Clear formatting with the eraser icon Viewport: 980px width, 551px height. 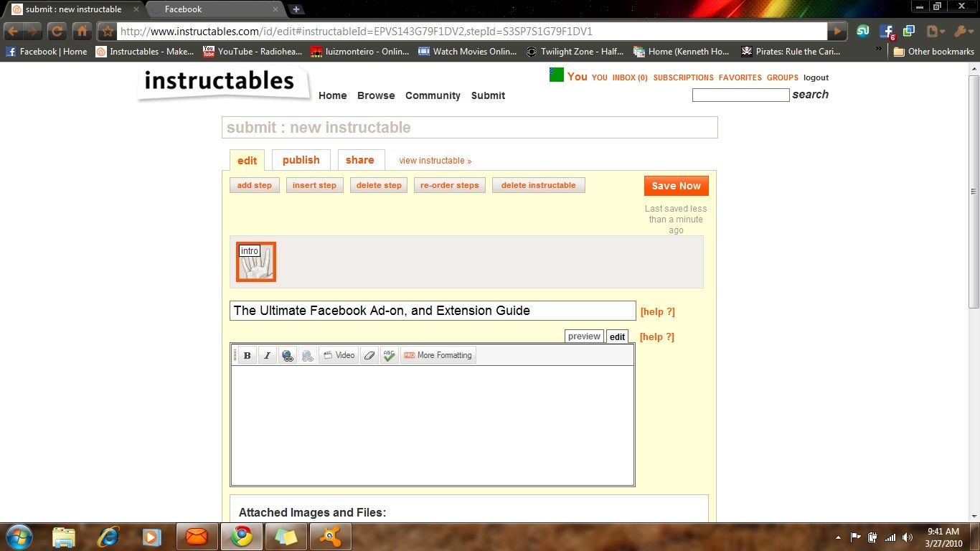point(369,354)
